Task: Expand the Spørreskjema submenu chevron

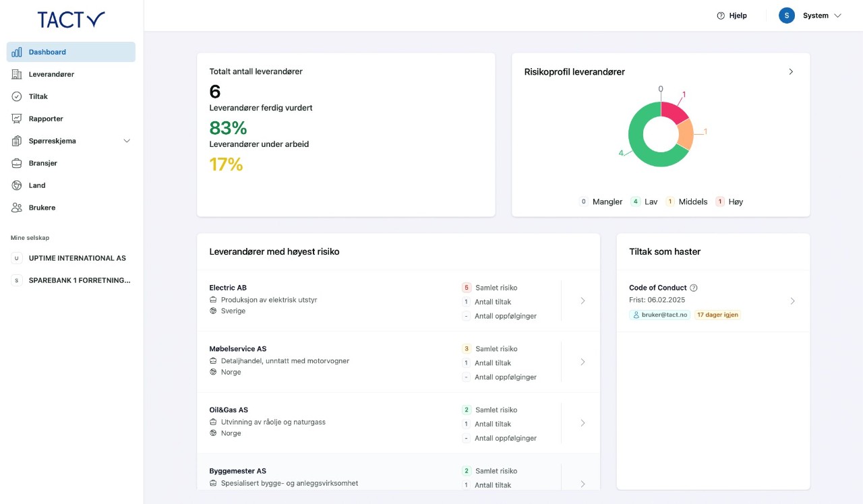Action: (x=127, y=141)
